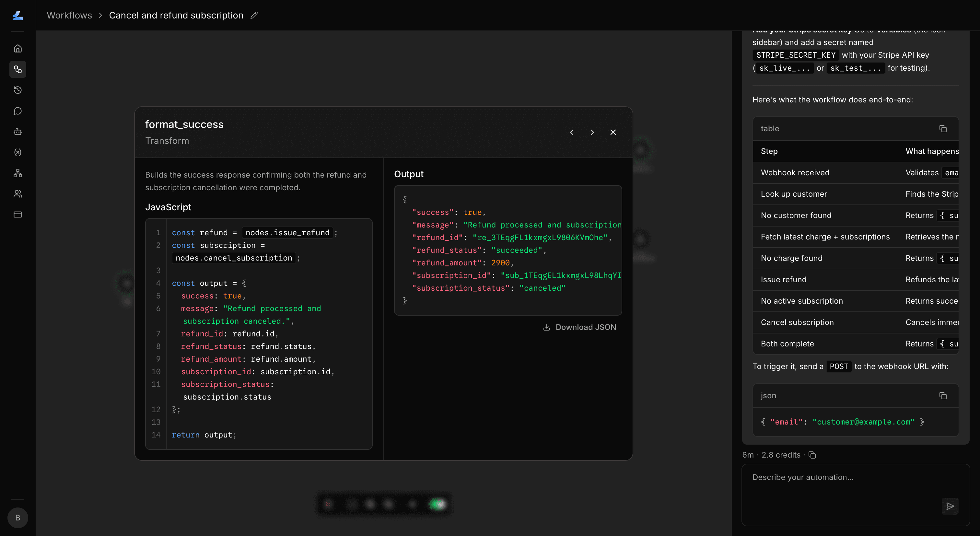
Task: Toggle the Team members icon in sidebar
Action: [17, 194]
